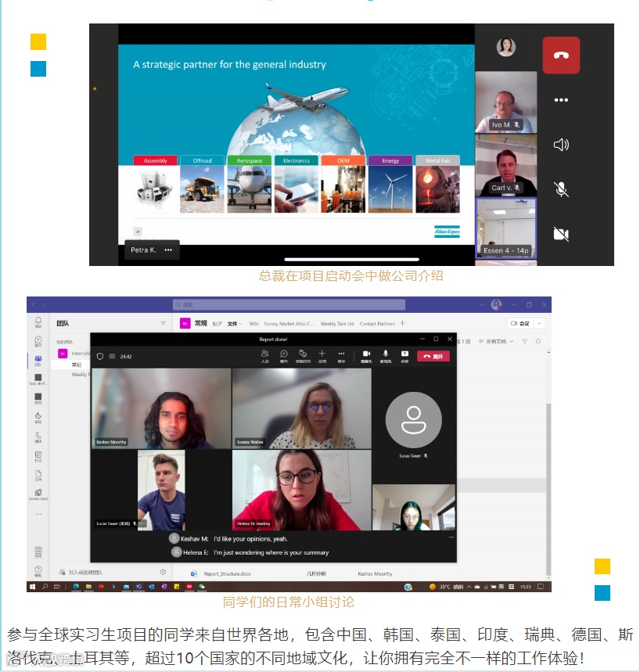This screenshot has height=672, width=640.
Task: Open the taskbar search icon
Action: [x=45, y=587]
